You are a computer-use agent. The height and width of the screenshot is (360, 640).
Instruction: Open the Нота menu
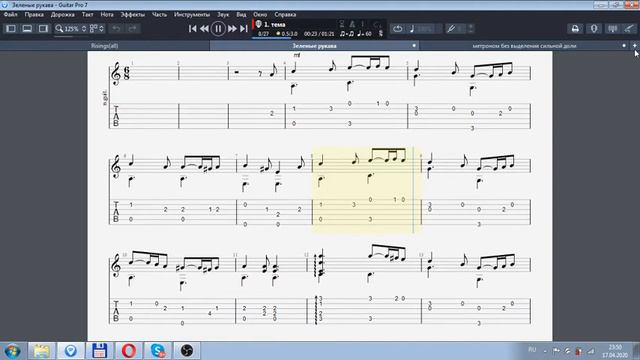click(x=107, y=14)
